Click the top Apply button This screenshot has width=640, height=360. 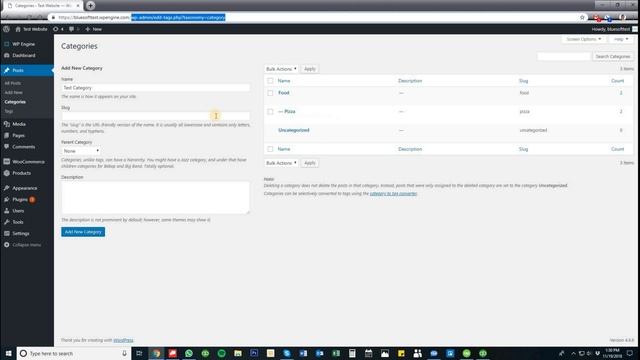[310, 69]
